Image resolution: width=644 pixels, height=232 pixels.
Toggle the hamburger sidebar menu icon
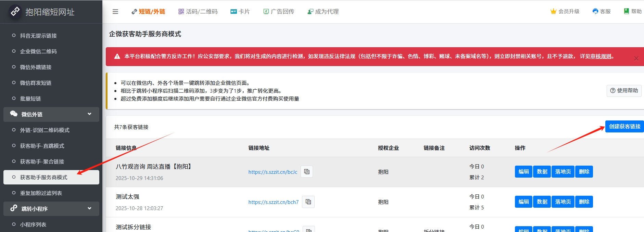click(115, 12)
